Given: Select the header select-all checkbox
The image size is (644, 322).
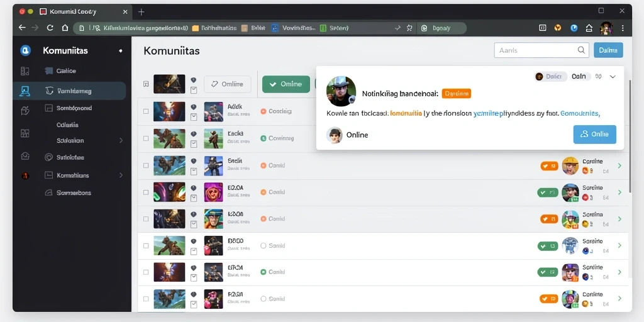Looking at the screenshot, I should (146, 84).
